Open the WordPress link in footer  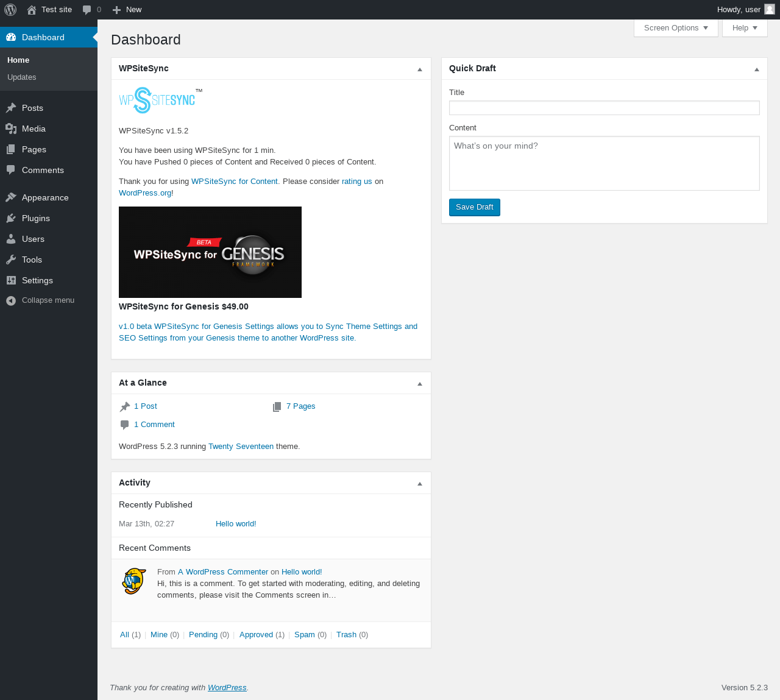tap(227, 688)
